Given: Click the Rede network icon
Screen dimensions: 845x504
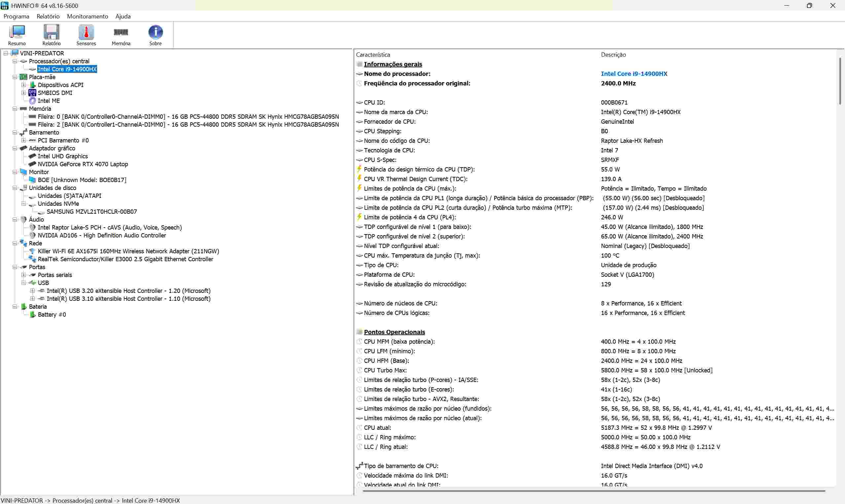Looking at the screenshot, I should [x=23, y=243].
